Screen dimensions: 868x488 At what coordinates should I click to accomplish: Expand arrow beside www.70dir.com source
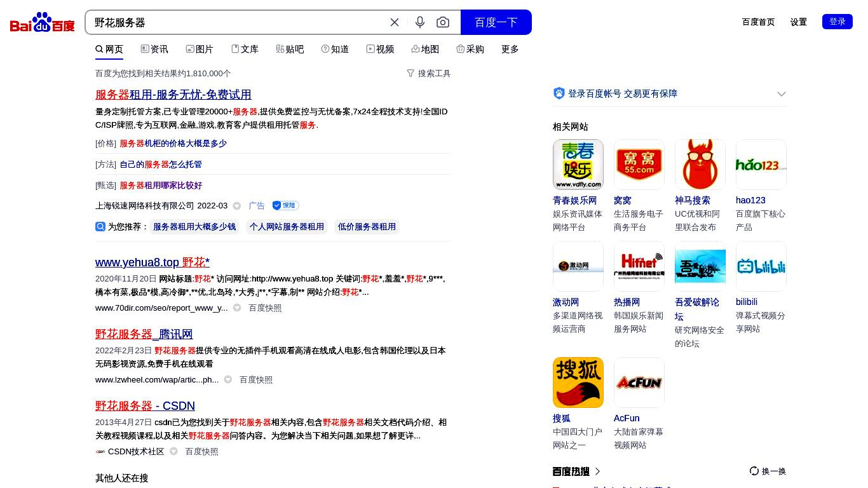[x=237, y=308]
